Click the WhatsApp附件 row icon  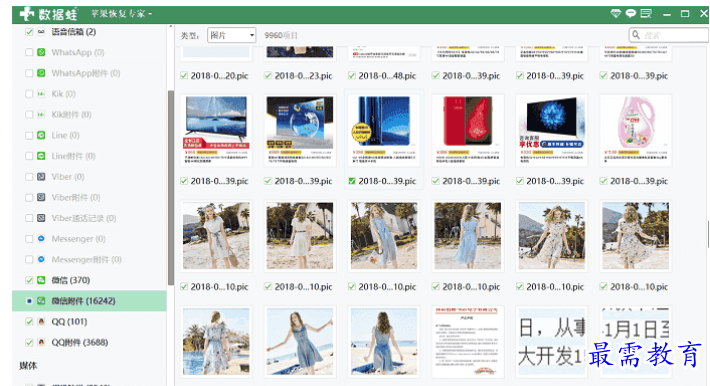[x=41, y=73]
